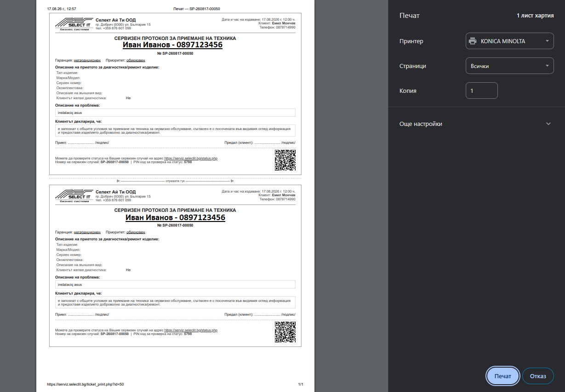Viewport: 565px width, 392px height.
Task: Click 'Иван Иванов - 0897123456' in the second copy
Action: tap(175, 217)
